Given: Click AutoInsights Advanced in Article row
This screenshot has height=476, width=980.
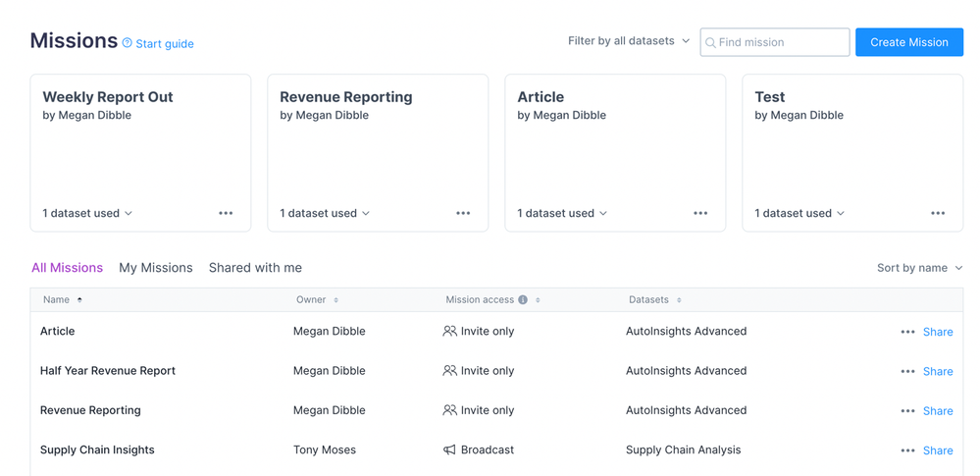Looking at the screenshot, I should [687, 331].
